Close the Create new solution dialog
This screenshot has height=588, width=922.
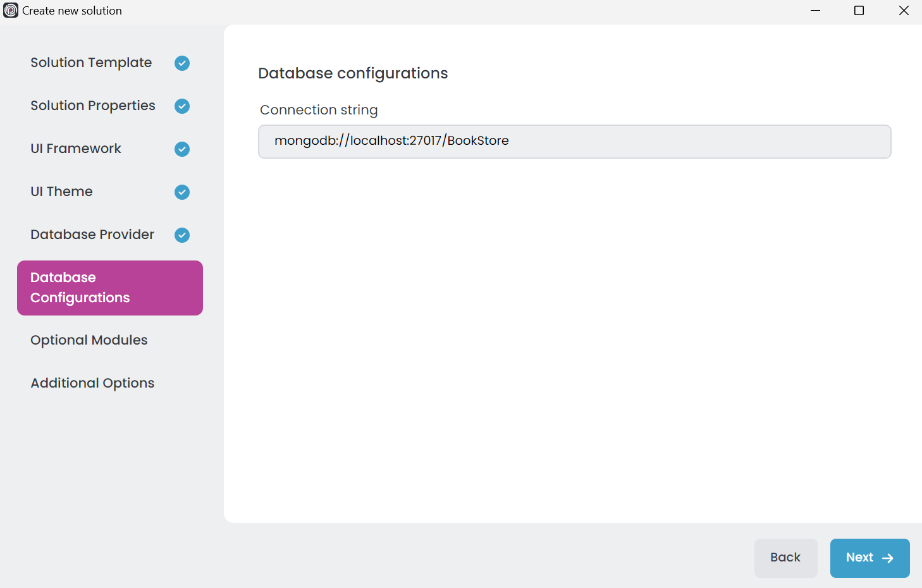pos(904,11)
